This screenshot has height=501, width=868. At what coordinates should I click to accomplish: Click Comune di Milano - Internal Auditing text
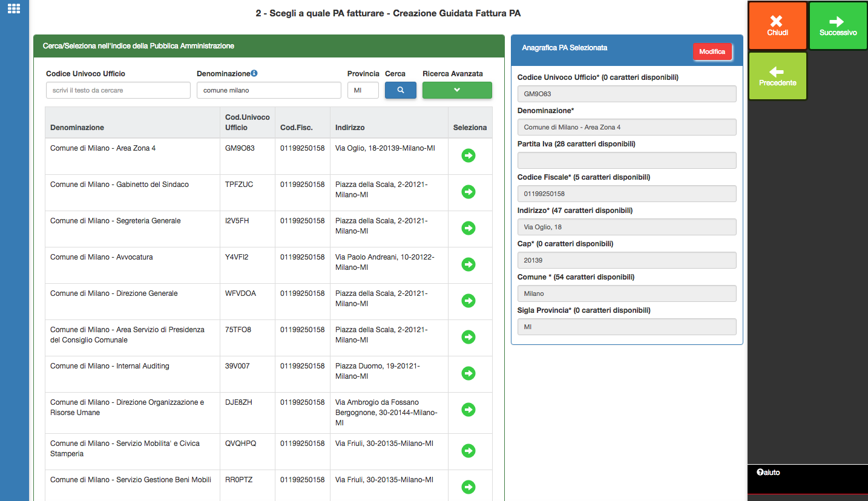(x=110, y=366)
